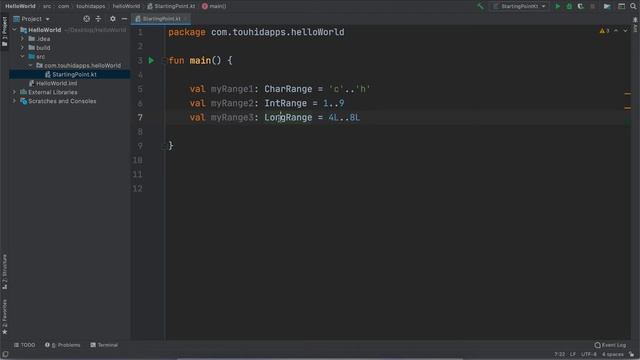Expand the build folder arrow
The width and height of the screenshot is (640, 360).
[x=22, y=48]
